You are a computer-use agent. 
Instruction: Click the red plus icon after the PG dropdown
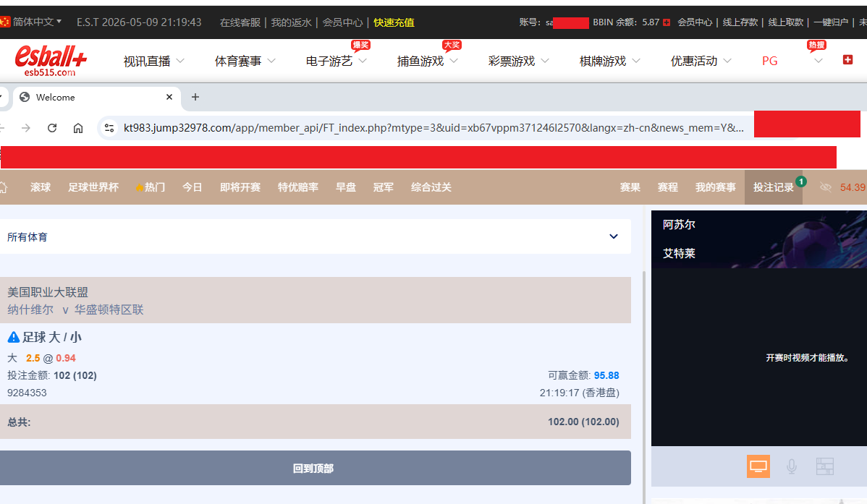click(x=847, y=60)
